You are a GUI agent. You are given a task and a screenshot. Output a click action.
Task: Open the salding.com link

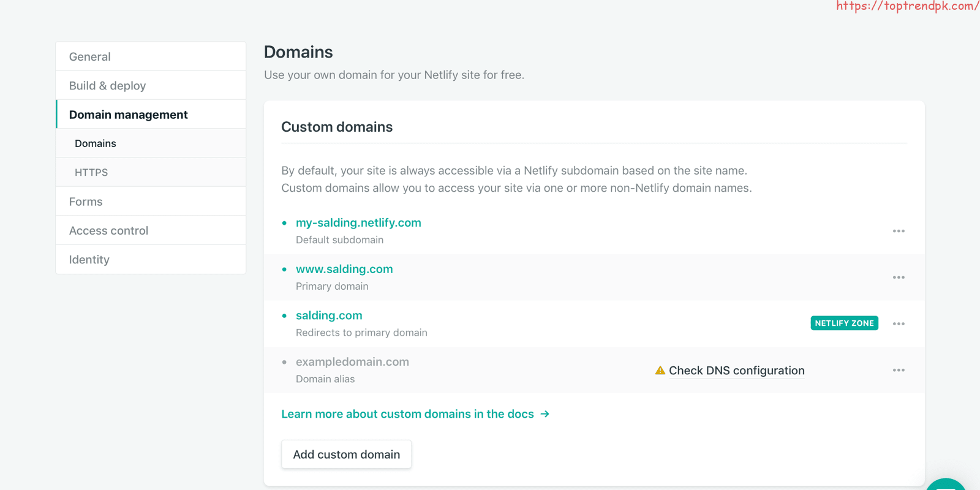[329, 315]
